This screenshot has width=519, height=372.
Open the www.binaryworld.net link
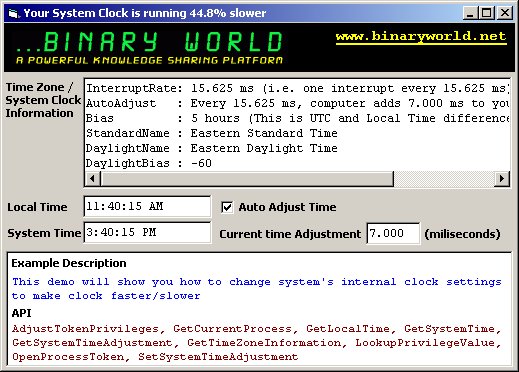click(x=421, y=36)
